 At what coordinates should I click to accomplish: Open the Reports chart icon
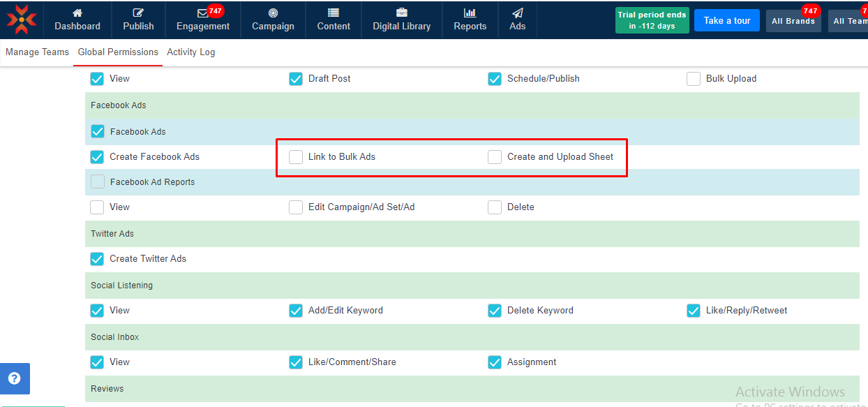pos(470,13)
